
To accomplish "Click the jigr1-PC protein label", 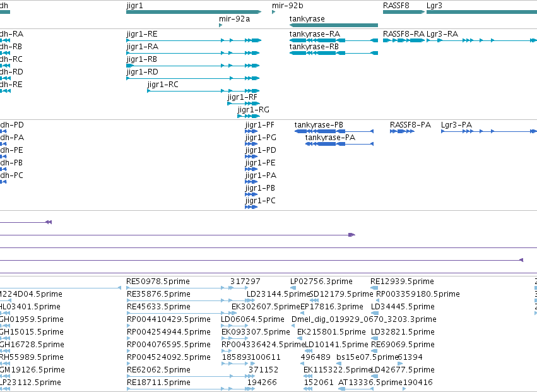I will 260,201.
